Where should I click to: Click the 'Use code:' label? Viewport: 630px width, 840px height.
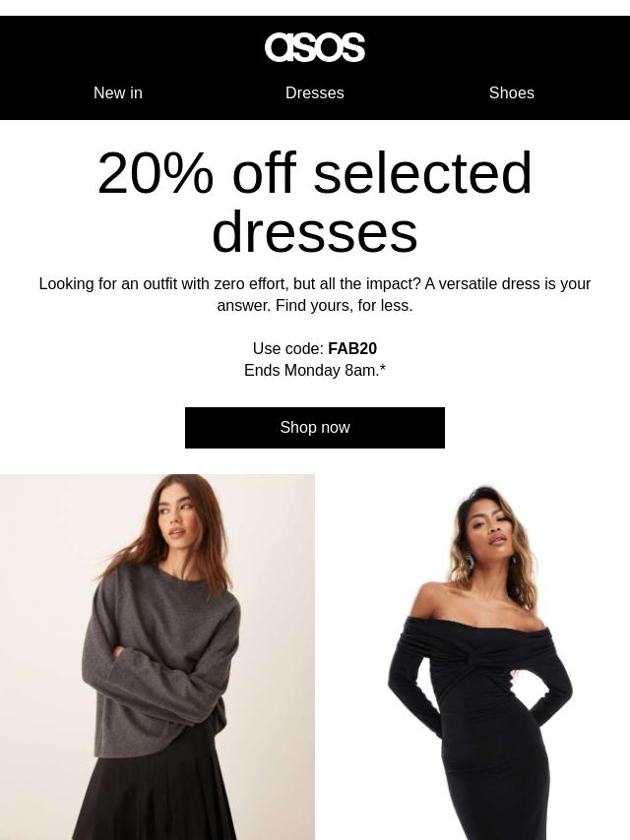287,349
